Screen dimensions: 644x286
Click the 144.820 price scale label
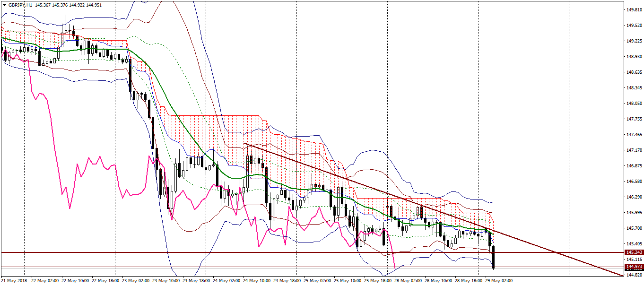coord(634,275)
